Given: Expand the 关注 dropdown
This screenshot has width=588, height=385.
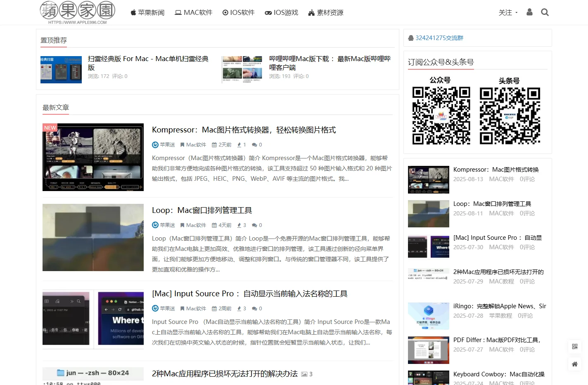Looking at the screenshot, I should [508, 12].
